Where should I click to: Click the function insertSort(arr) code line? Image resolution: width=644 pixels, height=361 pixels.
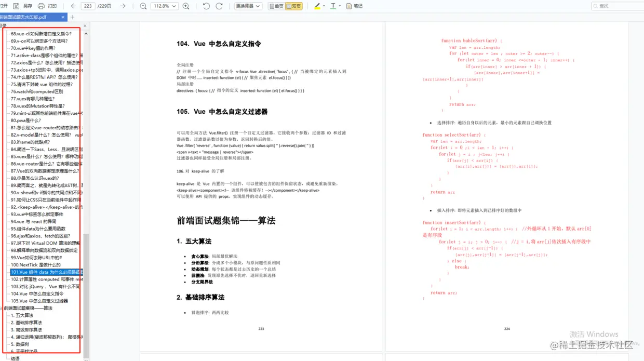click(x=454, y=223)
